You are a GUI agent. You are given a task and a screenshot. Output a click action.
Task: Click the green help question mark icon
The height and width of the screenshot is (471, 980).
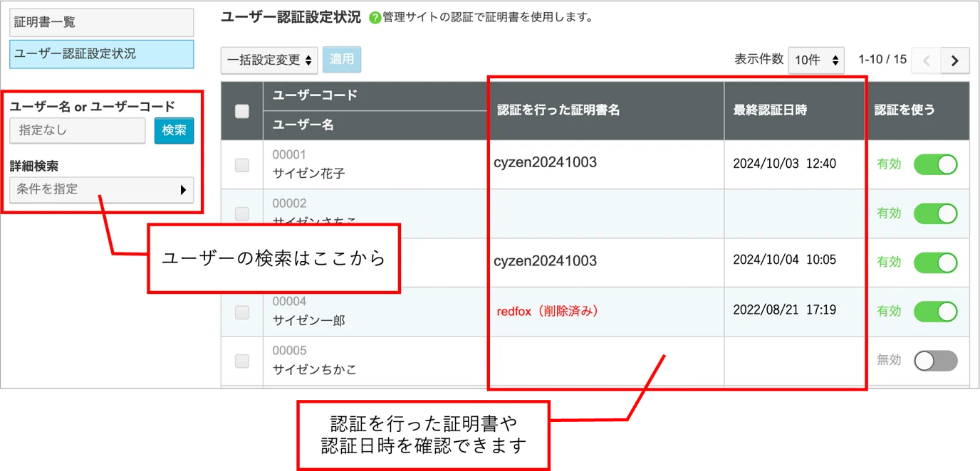tap(375, 18)
